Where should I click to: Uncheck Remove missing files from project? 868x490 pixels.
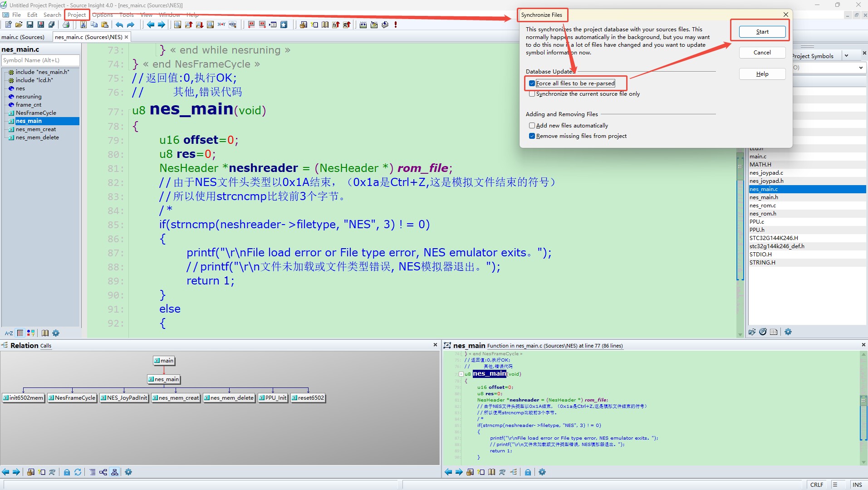[x=532, y=136]
